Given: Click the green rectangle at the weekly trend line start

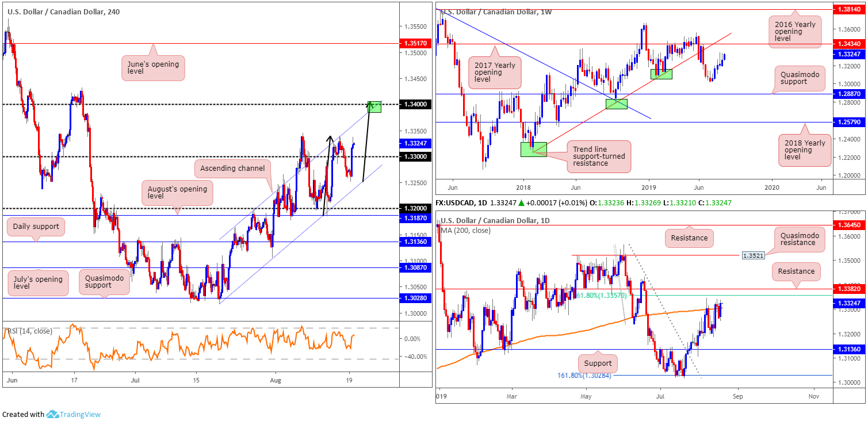Looking at the screenshot, I should pyautogui.click(x=533, y=150).
